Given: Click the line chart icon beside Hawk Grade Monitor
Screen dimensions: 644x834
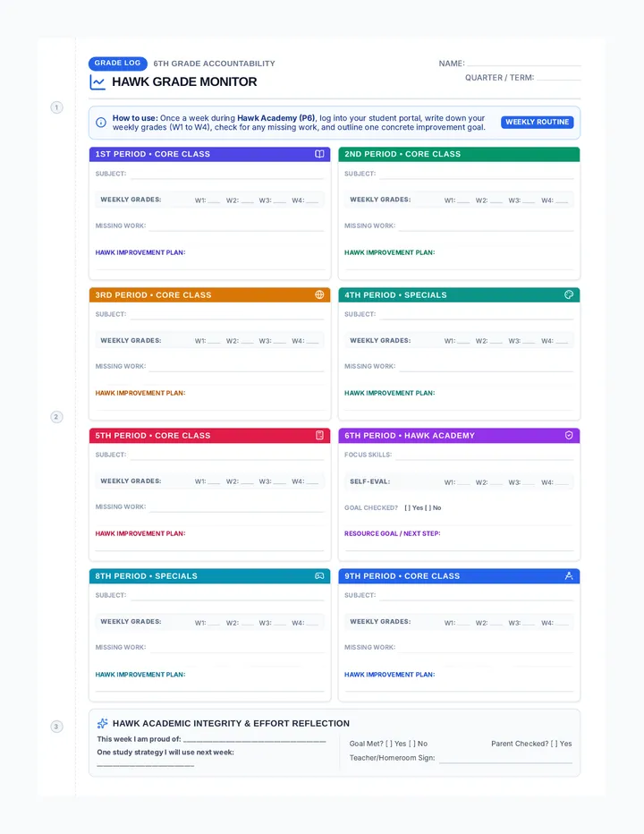Looking at the screenshot, I should tap(97, 82).
